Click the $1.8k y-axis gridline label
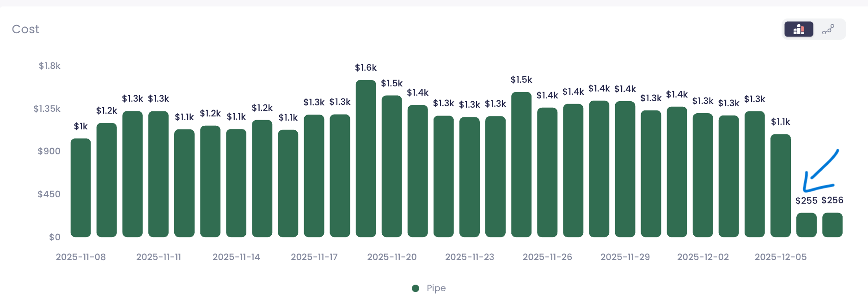Image resolution: width=868 pixels, height=305 pixels. [x=49, y=66]
